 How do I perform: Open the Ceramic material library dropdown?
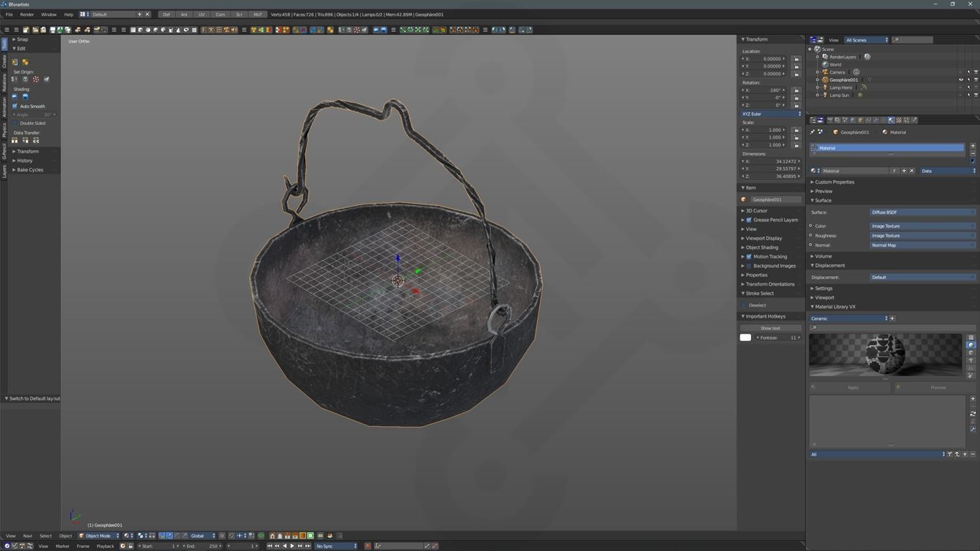pos(849,319)
